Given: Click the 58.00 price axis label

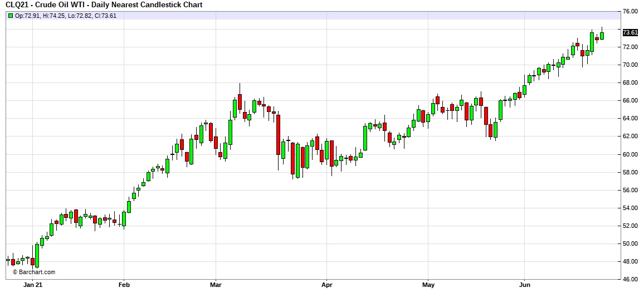Looking at the screenshot, I should click(631, 172).
